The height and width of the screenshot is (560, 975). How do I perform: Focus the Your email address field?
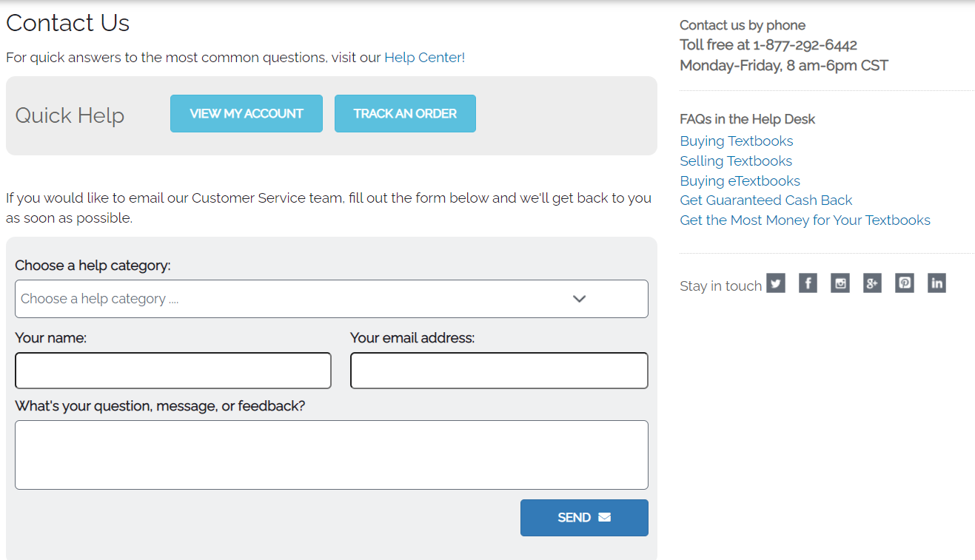click(x=499, y=371)
